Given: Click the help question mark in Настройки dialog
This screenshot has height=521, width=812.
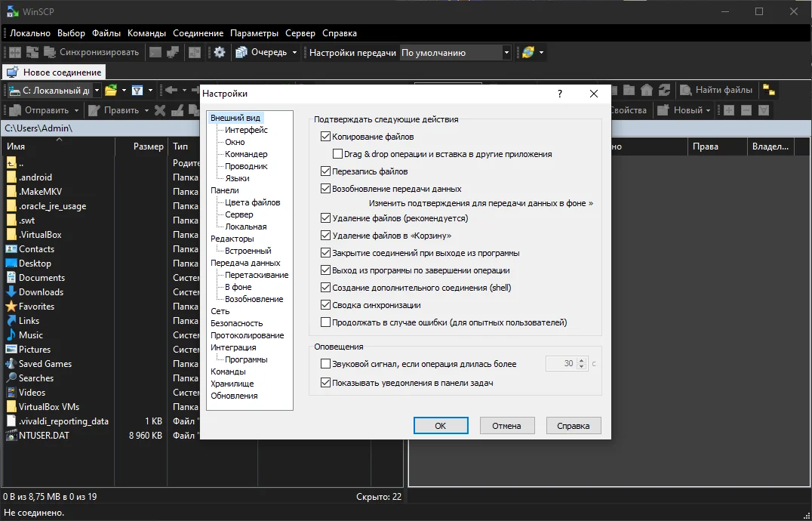Looking at the screenshot, I should click(560, 94).
